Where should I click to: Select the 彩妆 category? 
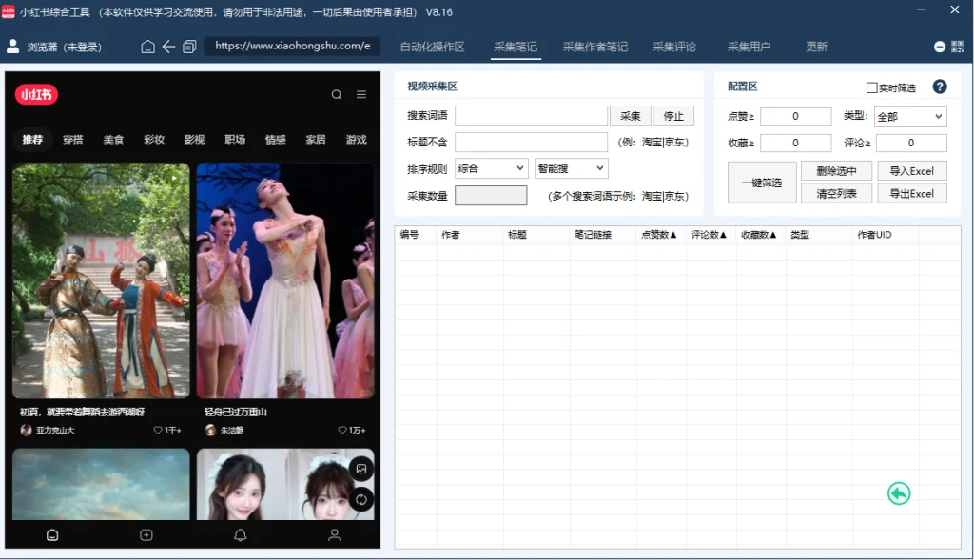click(154, 139)
